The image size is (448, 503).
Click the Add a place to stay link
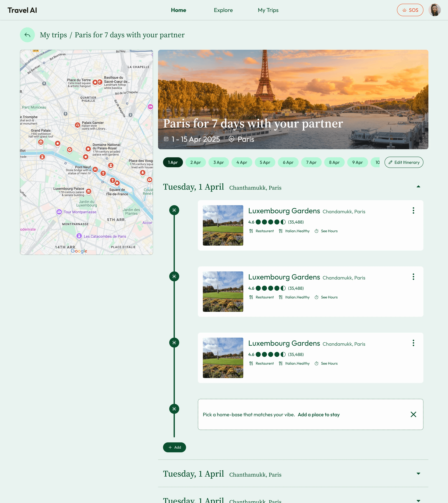coord(318,415)
